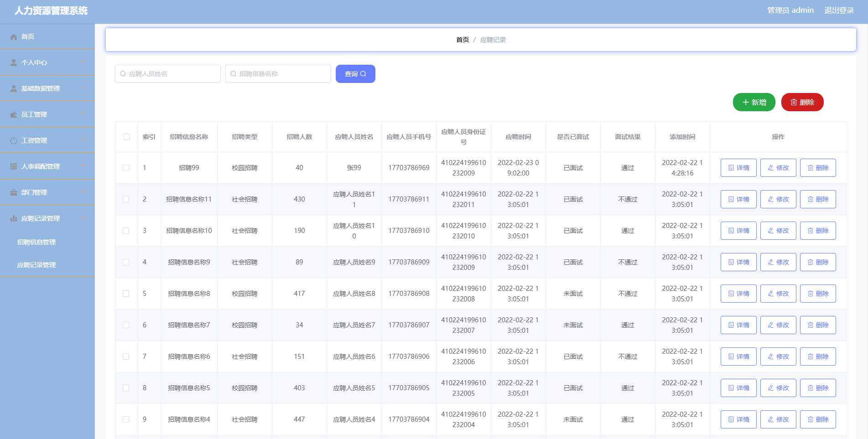Click 修改 pencil icon for 招聘信息名称7 row
This screenshot has width=868, height=439.
click(x=771, y=325)
